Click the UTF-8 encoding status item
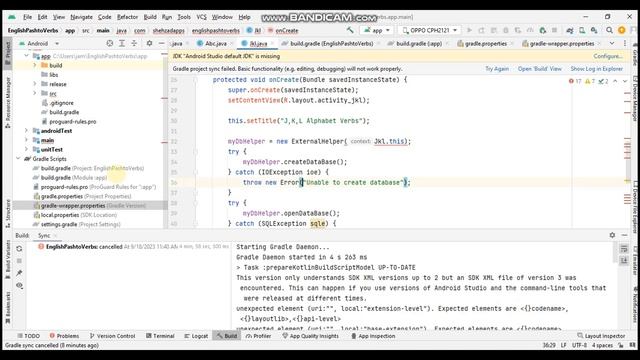640x360 pixels. [579, 345]
